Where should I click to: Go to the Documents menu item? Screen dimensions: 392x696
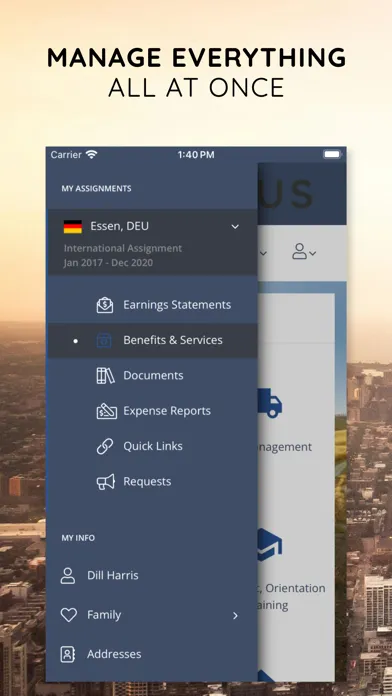(152, 376)
